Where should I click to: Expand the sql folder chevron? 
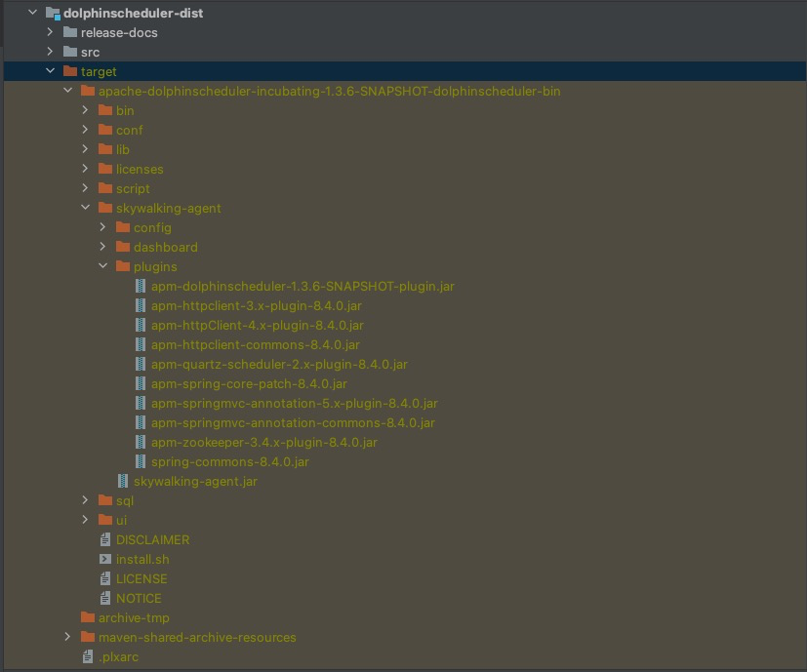[85, 500]
